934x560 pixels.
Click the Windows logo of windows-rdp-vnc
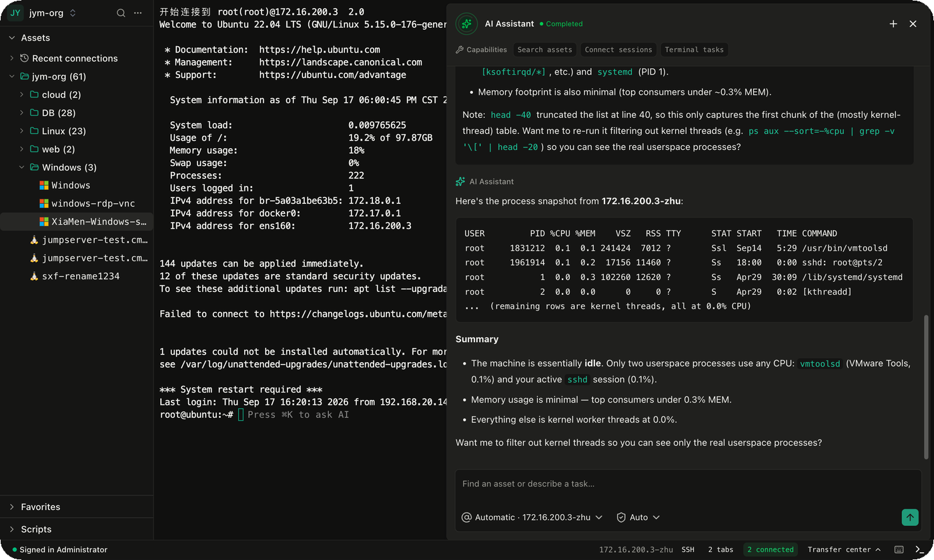pyautogui.click(x=44, y=203)
